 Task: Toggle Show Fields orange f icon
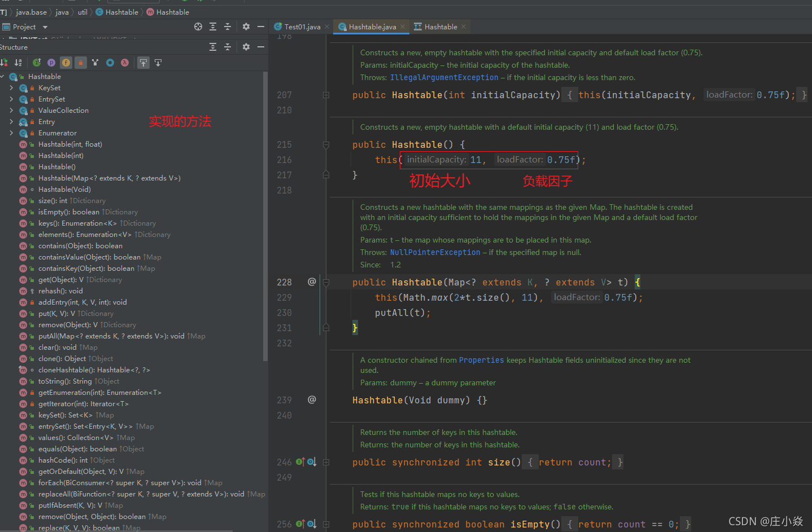pos(66,63)
